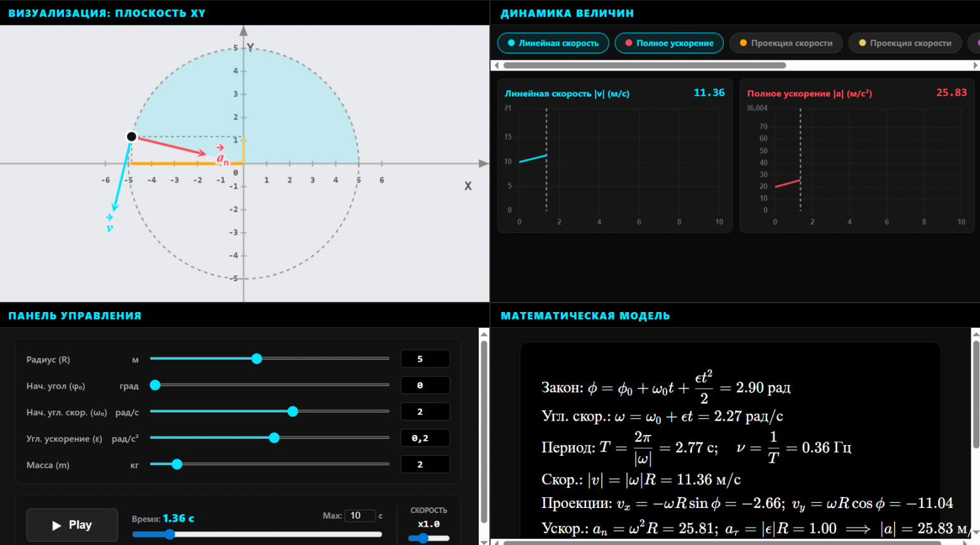This screenshot has height=545, width=980.
Task: Click the Период formula line
Action: (696, 447)
